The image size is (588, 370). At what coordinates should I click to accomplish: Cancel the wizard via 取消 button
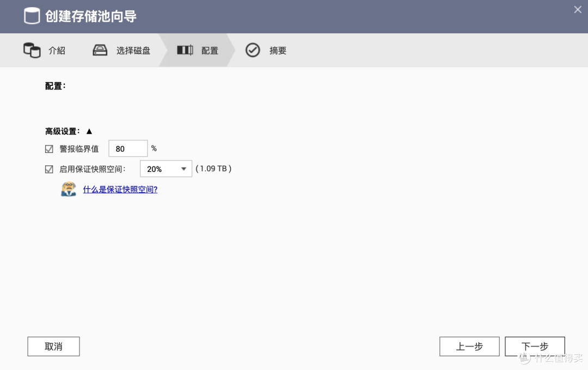click(x=53, y=346)
